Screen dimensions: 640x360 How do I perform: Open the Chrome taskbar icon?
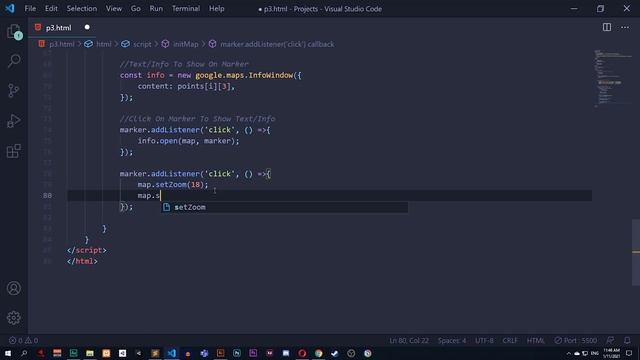(318, 353)
